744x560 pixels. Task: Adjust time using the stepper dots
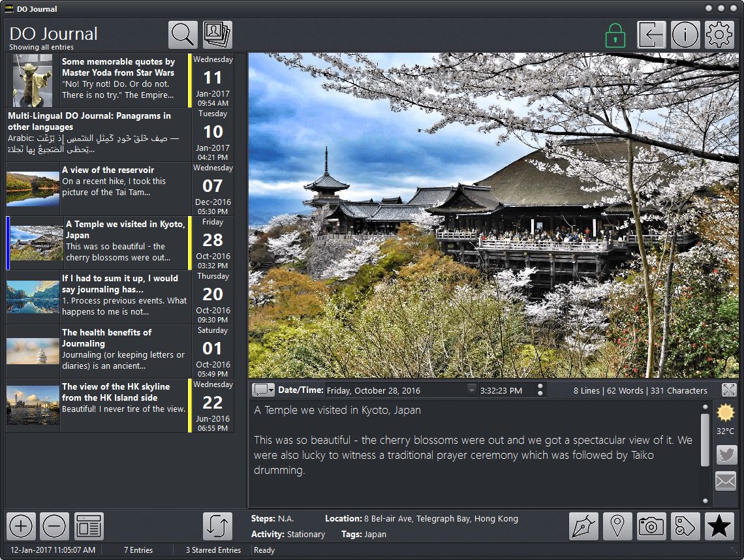click(x=540, y=390)
